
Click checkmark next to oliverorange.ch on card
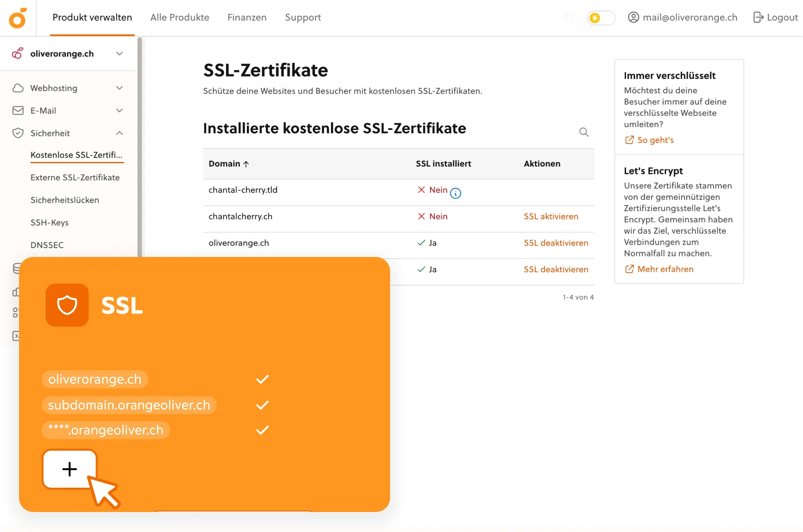[262, 379]
